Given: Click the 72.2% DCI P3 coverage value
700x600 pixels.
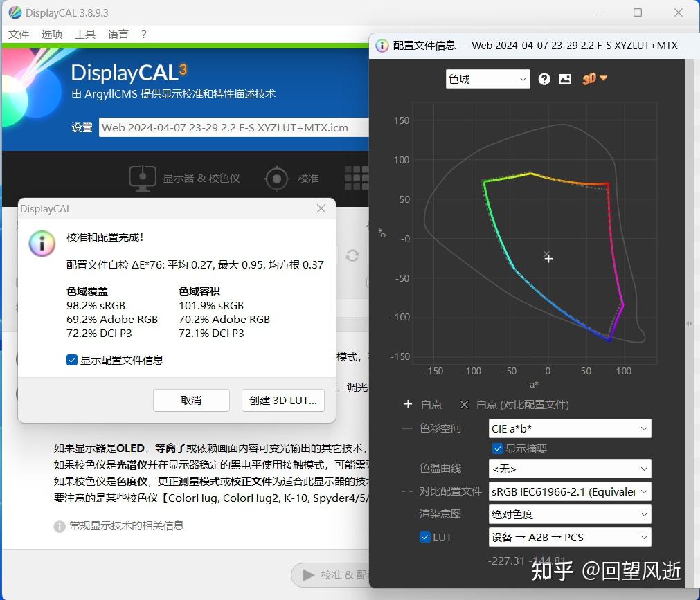Looking at the screenshot, I should (99, 334).
